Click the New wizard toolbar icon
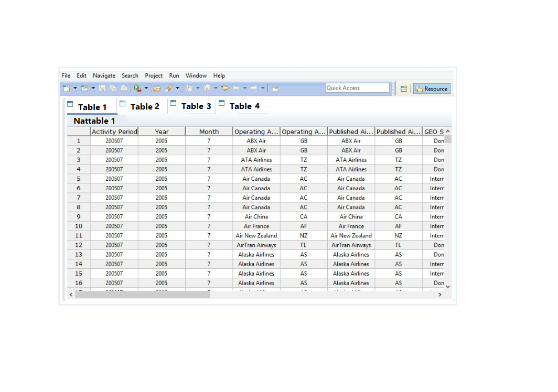558x392 pixels. point(67,88)
